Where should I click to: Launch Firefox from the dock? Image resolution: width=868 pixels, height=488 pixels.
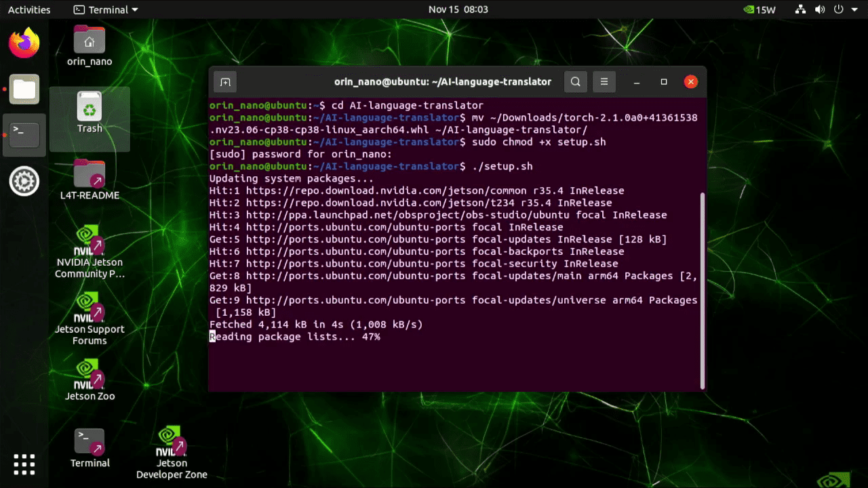24,42
